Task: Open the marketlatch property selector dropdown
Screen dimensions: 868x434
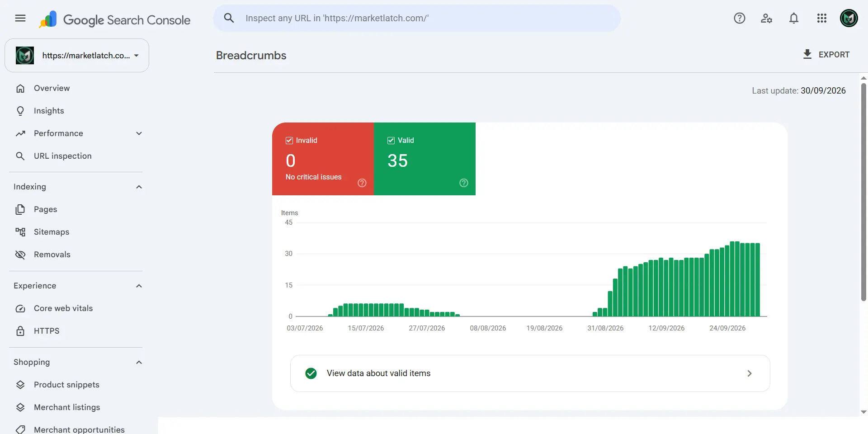Action: 77,55
